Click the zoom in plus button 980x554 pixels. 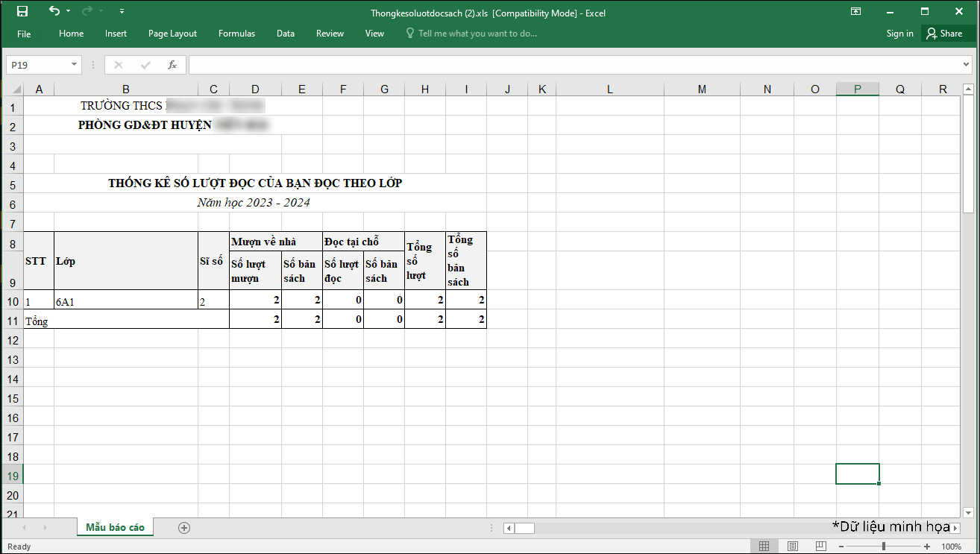926,547
